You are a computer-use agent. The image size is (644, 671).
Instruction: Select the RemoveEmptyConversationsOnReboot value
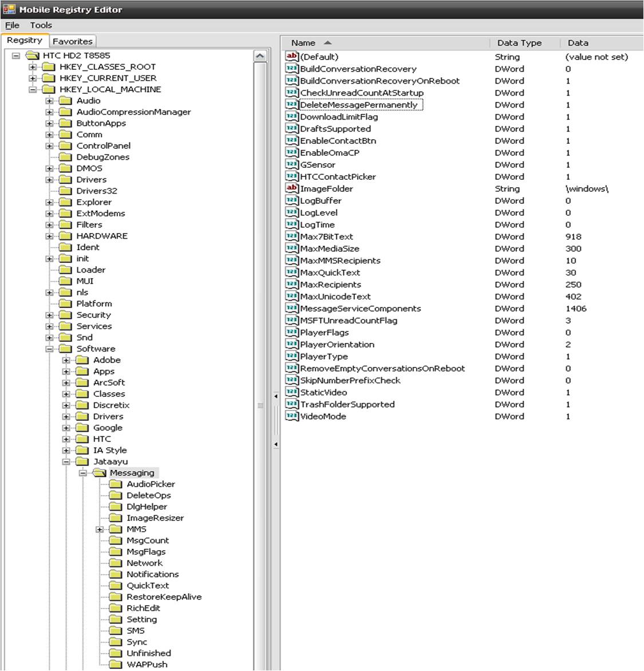coord(382,368)
